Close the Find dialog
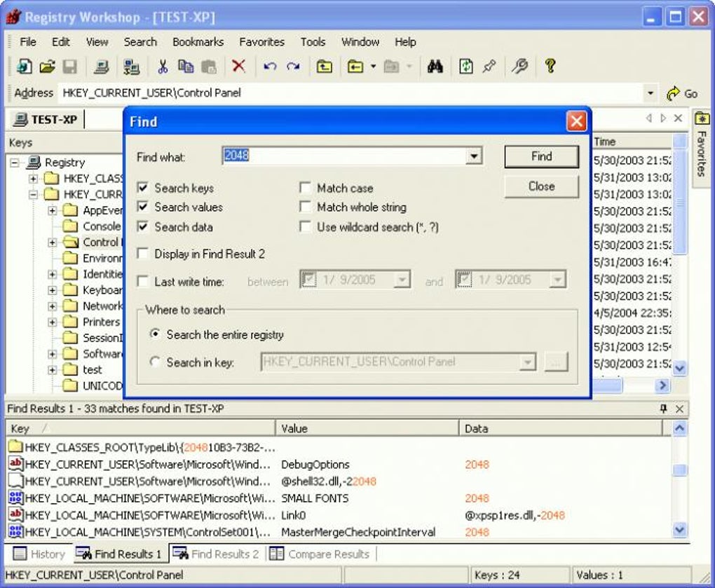Viewport: 715px width, 588px height. [x=576, y=121]
